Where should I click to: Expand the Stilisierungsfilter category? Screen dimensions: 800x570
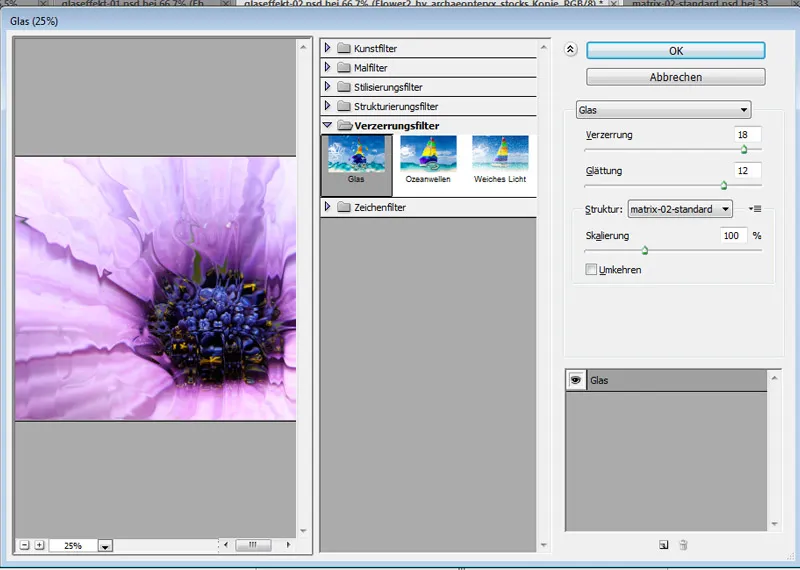coord(328,87)
